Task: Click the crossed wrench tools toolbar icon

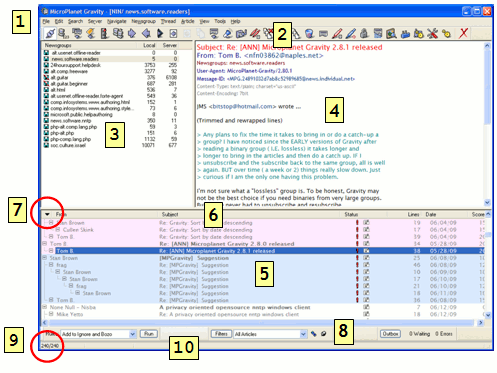Action: tap(432, 33)
